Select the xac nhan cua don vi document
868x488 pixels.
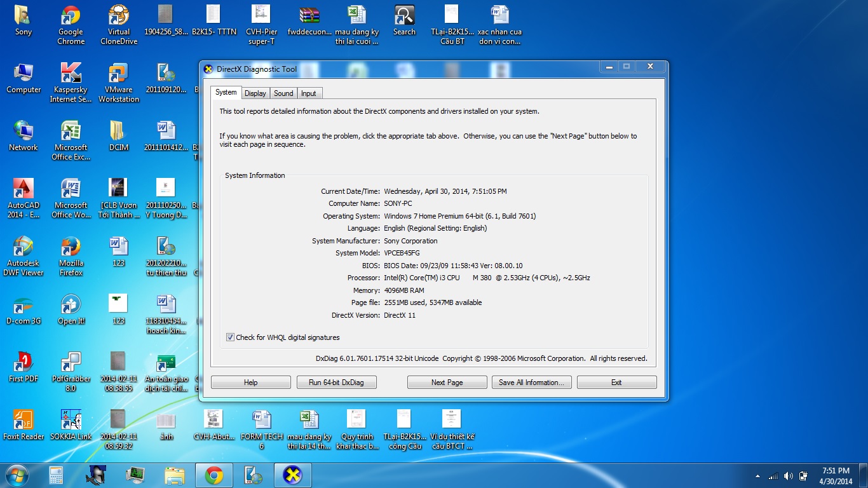(x=499, y=25)
